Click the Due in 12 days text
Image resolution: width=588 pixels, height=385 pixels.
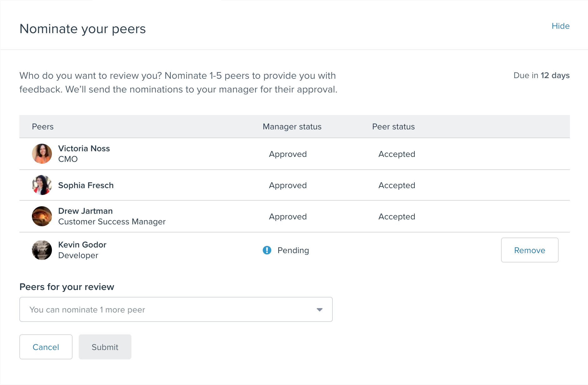click(x=541, y=75)
